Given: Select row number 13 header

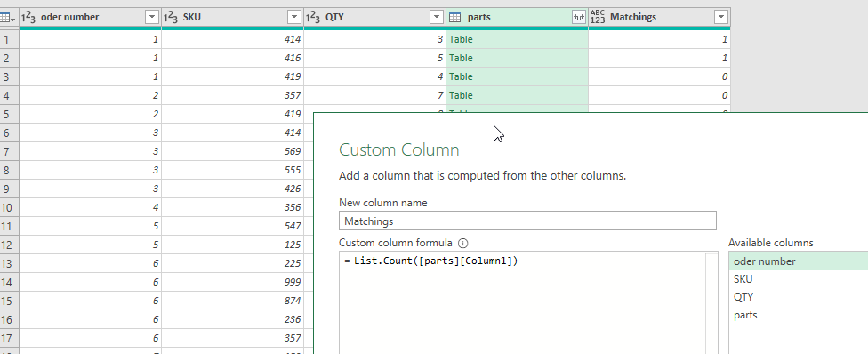Looking at the screenshot, I should point(9,263).
